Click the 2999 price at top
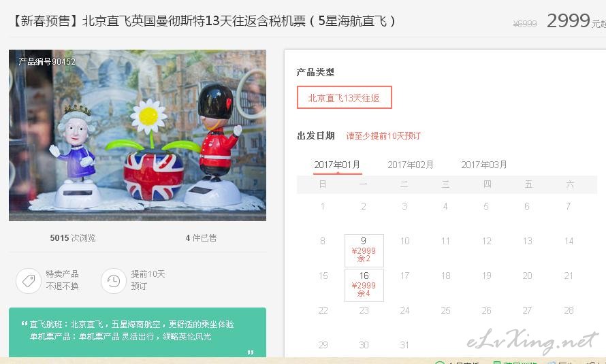 pyautogui.click(x=569, y=21)
